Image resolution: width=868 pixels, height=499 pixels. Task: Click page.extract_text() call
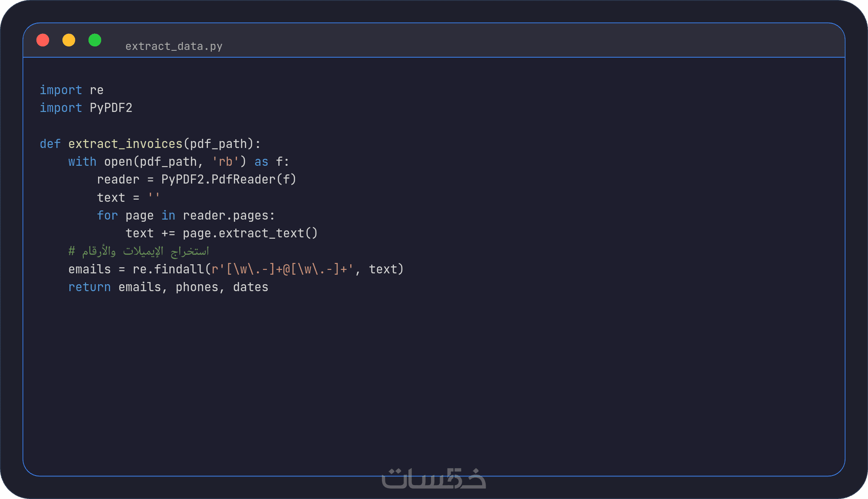point(250,233)
